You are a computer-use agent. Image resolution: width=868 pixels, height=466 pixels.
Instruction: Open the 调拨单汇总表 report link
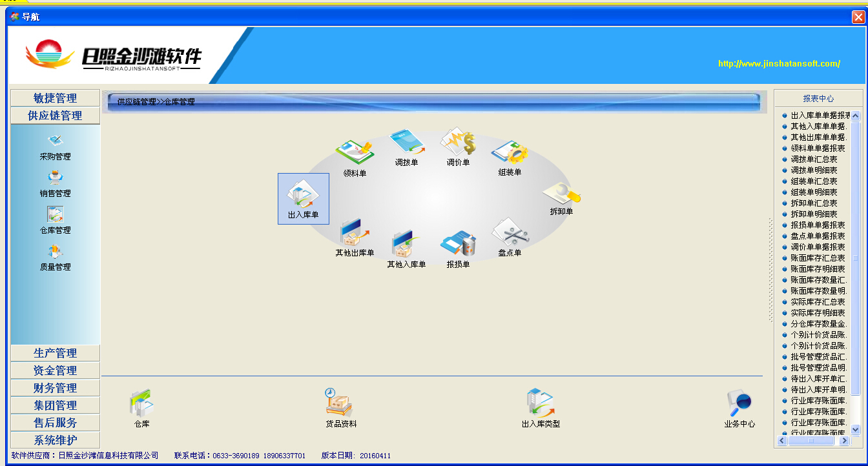point(814,159)
